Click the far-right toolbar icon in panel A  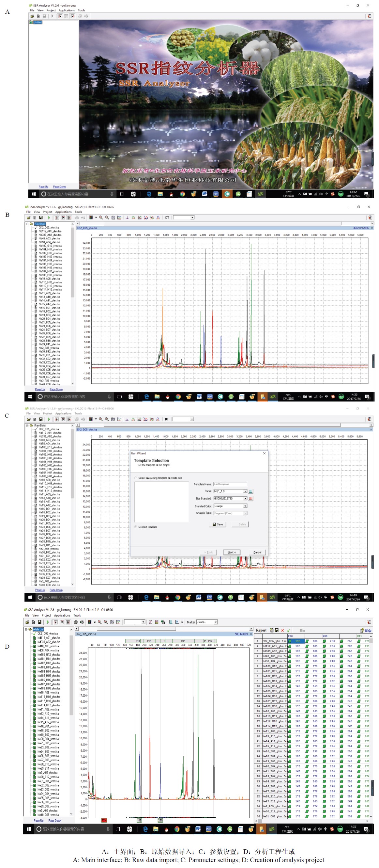[x=370, y=16]
